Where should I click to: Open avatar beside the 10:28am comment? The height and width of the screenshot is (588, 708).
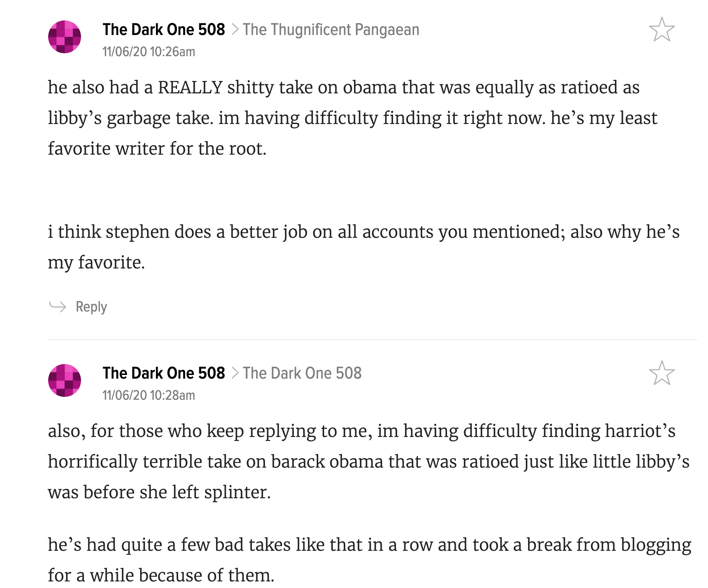[65, 380]
